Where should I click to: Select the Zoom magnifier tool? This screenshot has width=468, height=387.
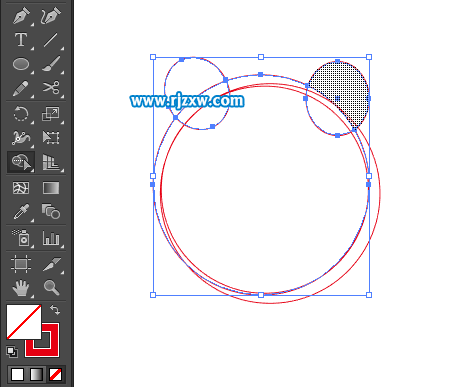click(51, 287)
